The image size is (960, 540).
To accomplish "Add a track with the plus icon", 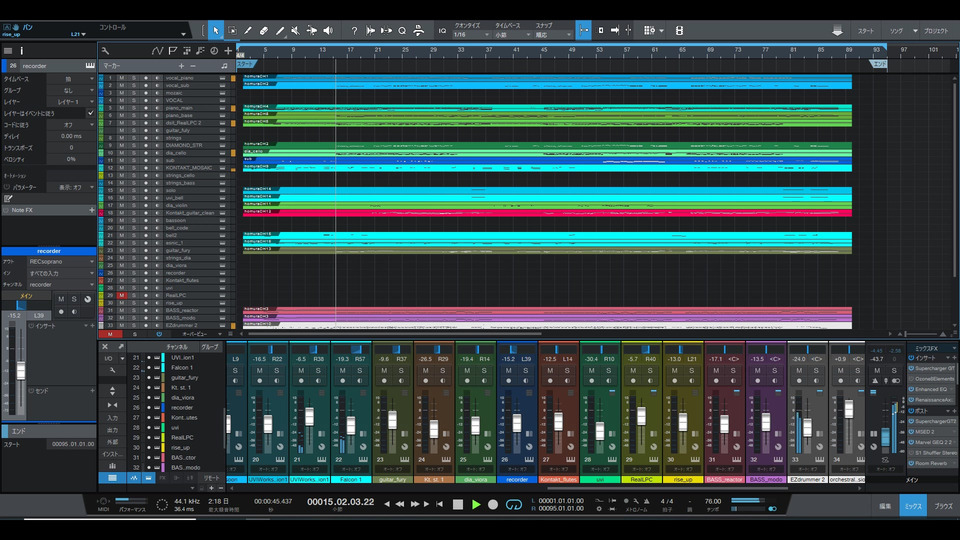I will (x=228, y=50).
